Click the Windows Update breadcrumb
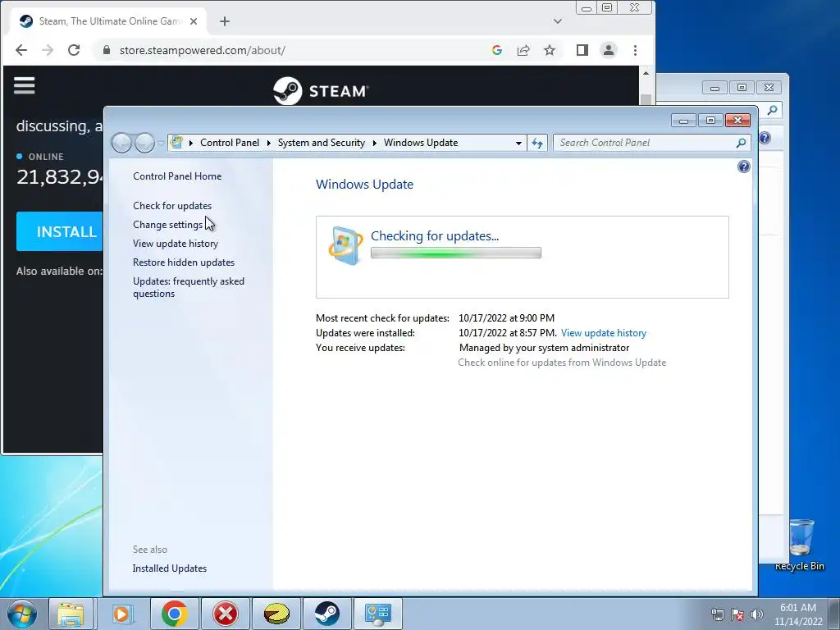Screen dimensions: 840x630 click(421, 143)
